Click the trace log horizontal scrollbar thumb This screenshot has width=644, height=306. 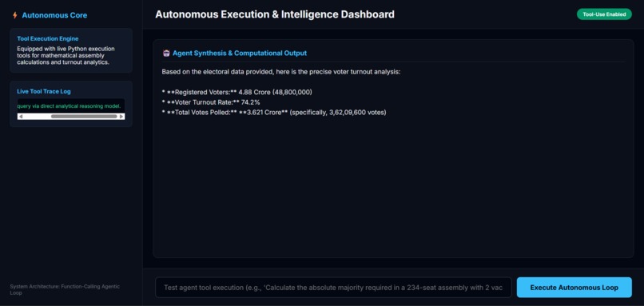tap(84, 117)
